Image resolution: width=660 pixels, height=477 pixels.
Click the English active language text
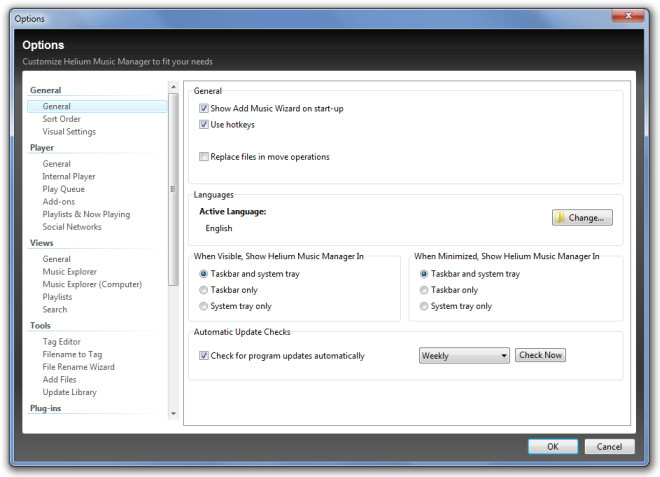coord(218,228)
